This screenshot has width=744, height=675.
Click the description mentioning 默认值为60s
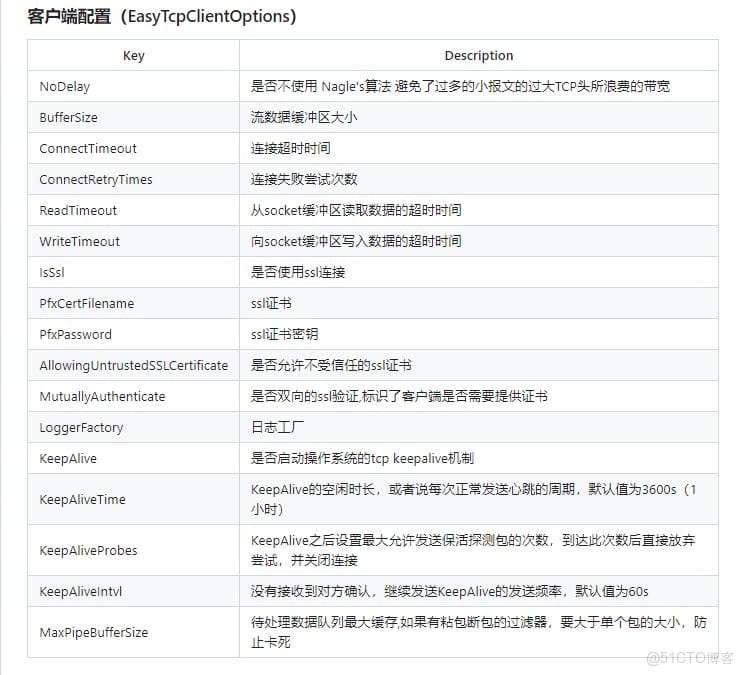point(449,591)
